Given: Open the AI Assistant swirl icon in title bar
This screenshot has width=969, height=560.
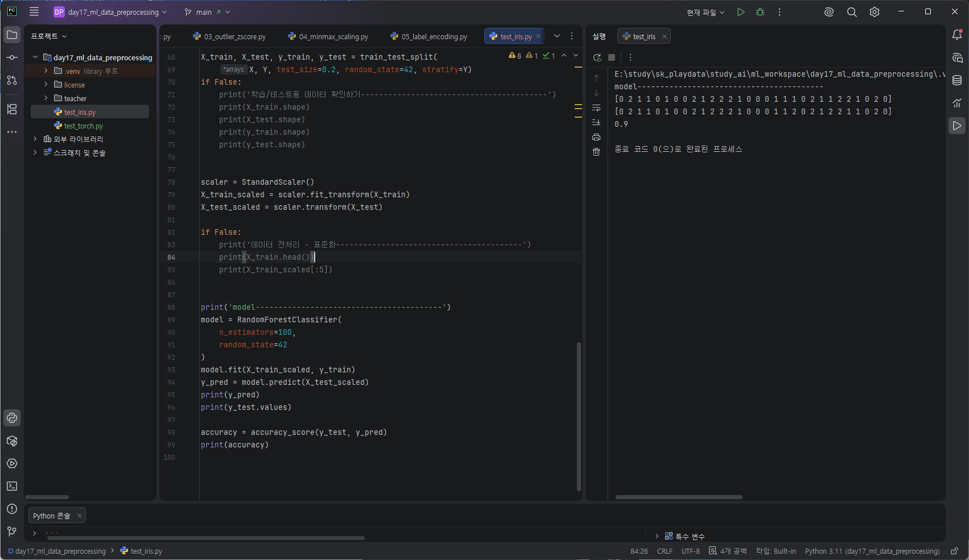Looking at the screenshot, I should (829, 12).
